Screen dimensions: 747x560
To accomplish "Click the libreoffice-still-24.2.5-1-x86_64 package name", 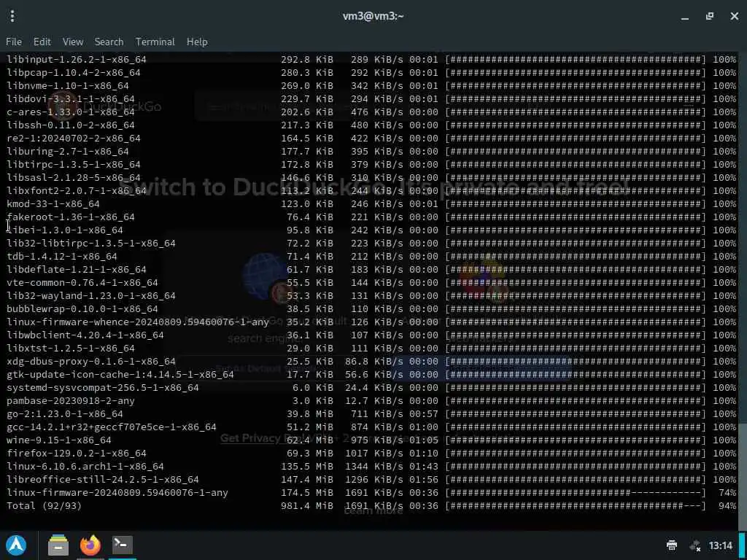I will pyautogui.click(x=102, y=480).
